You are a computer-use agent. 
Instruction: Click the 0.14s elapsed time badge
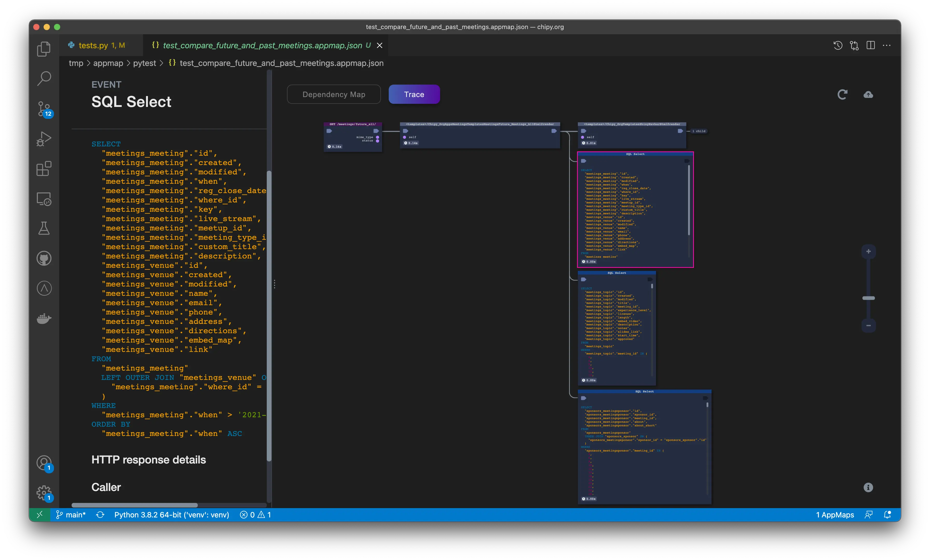point(411,143)
